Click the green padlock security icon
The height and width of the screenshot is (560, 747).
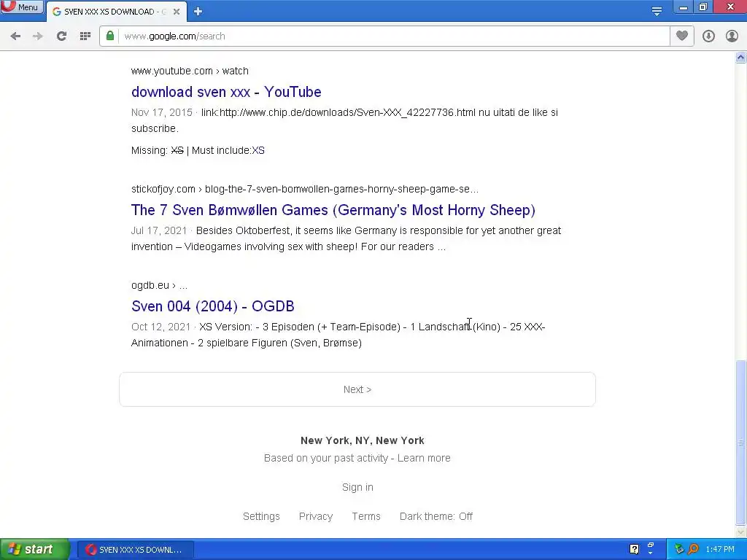click(110, 36)
